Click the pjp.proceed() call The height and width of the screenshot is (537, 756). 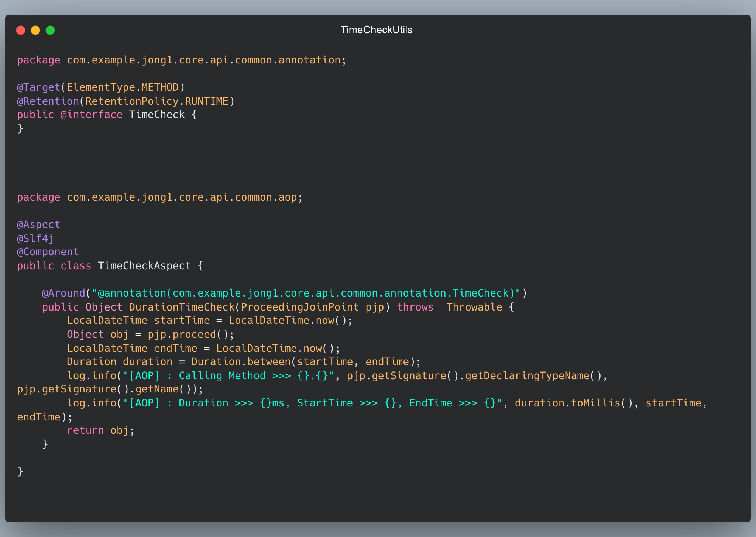pos(188,335)
